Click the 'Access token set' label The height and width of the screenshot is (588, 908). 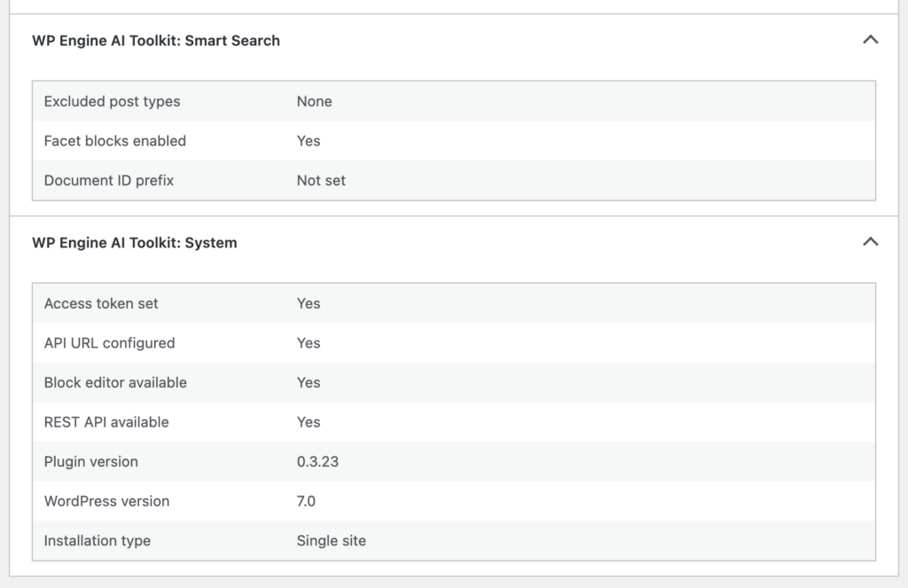point(101,303)
